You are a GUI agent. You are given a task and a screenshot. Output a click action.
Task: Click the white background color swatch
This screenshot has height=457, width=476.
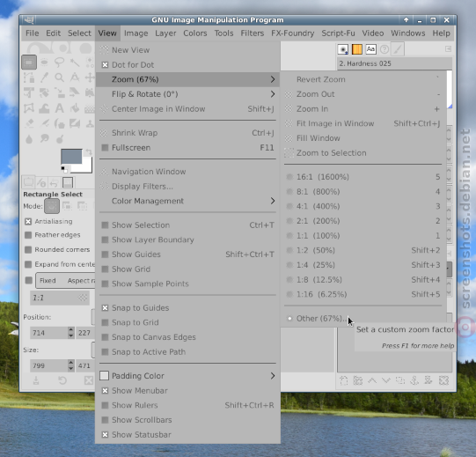click(86, 167)
